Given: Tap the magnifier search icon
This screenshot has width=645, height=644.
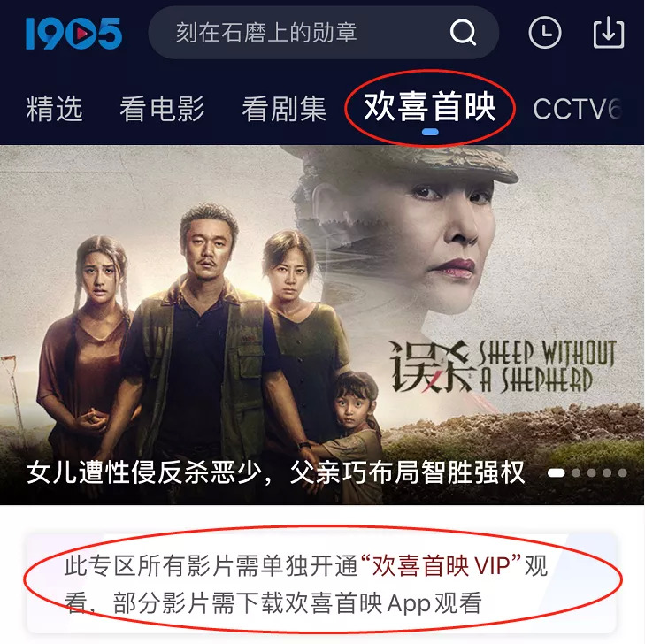Looking at the screenshot, I should pyautogui.click(x=463, y=32).
